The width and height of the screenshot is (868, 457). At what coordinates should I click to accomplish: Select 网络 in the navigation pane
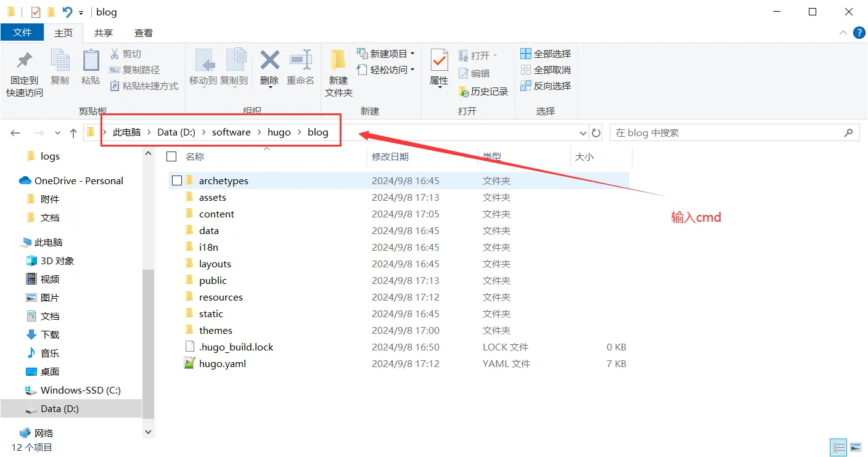[36, 433]
